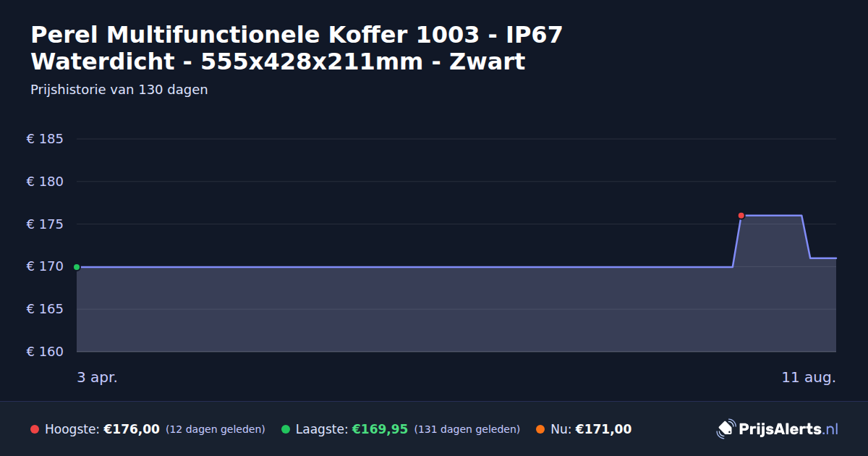Click the red highest-price dot on the chart

tap(741, 216)
